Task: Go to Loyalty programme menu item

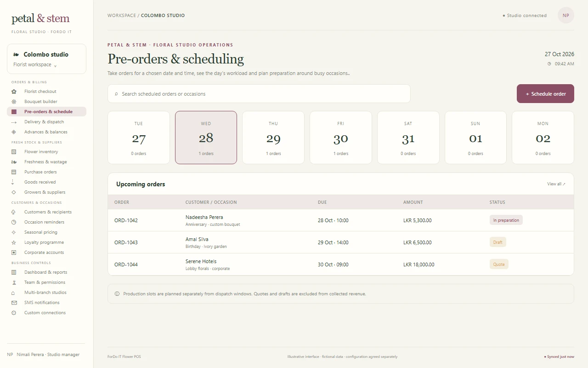Action: [x=46, y=242]
